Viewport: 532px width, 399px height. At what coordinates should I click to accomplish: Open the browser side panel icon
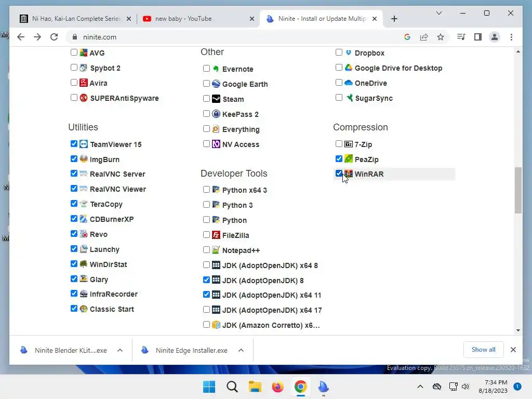(478, 37)
